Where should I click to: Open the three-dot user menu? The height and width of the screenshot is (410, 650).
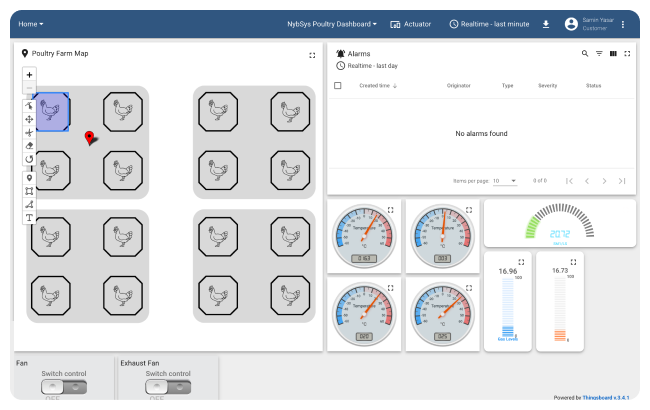coord(623,24)
